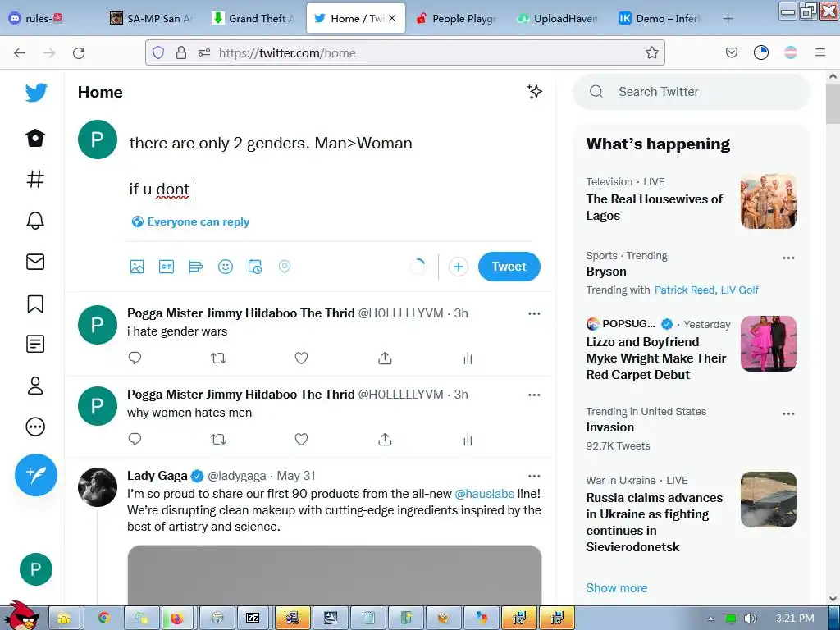This screenshot has height=630, width=840.
Task: Switch to UploadHaven tab
Action: tap(558, 18)
